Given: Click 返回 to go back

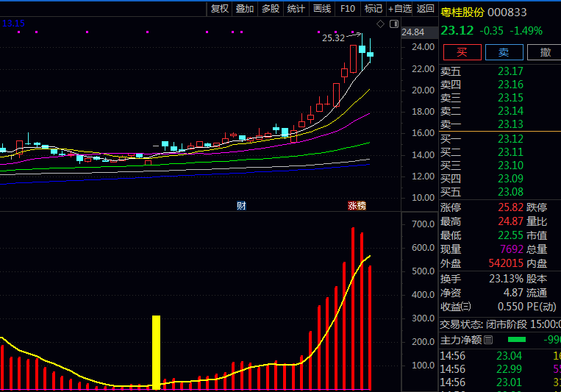Looking at the screenshot, I should pos(426,9).
